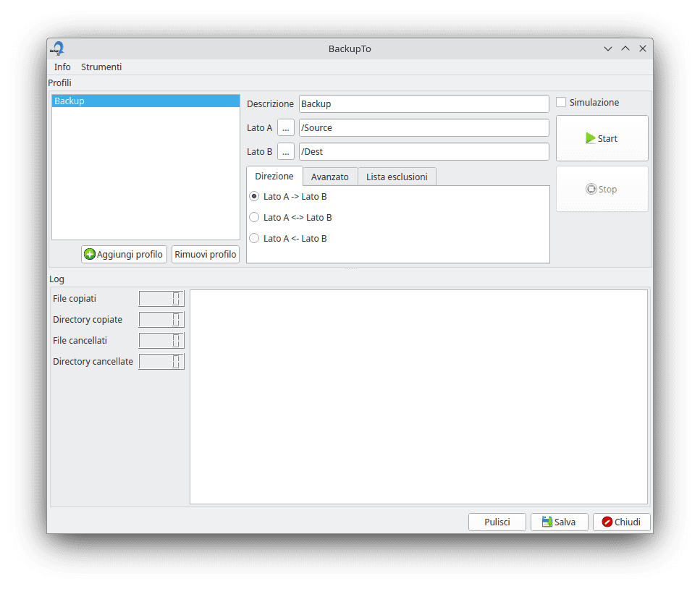Close the BackupTo window

click(x=643, y=48)
